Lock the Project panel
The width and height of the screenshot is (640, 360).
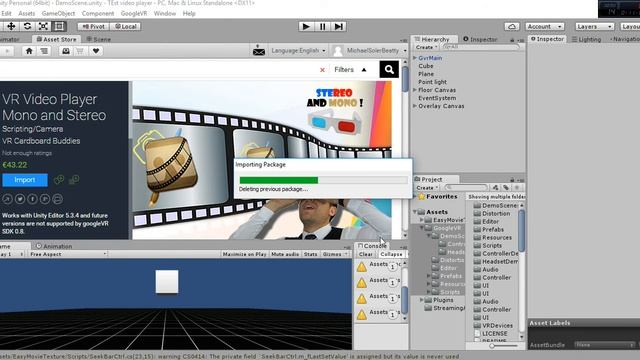click(512, 180)
